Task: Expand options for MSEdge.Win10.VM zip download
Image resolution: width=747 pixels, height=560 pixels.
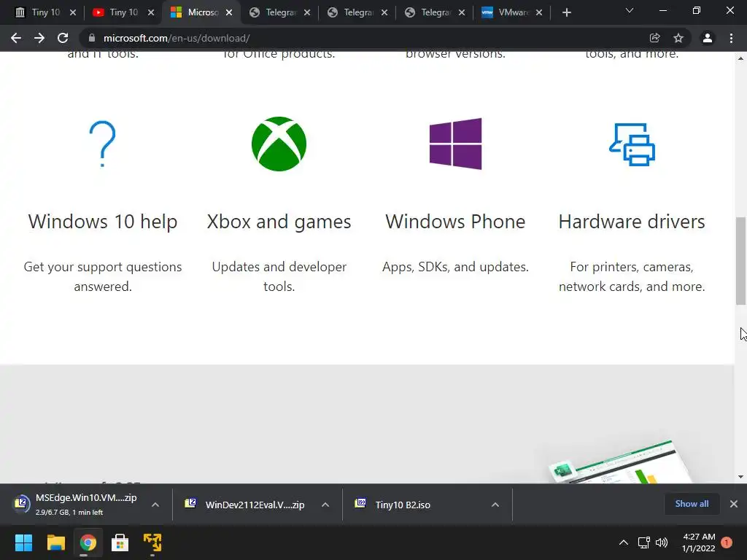Action: (155, 505)
